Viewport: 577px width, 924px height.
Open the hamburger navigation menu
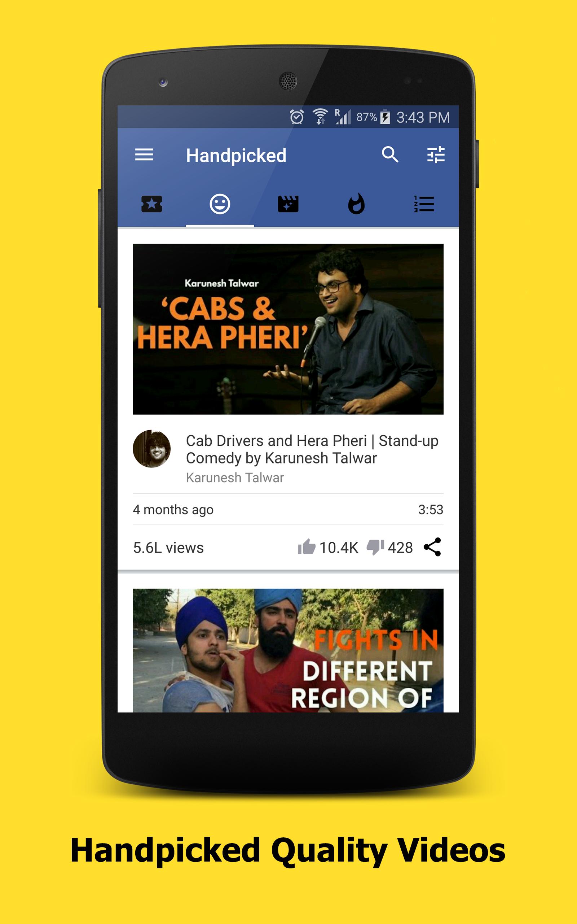(144, 155)
